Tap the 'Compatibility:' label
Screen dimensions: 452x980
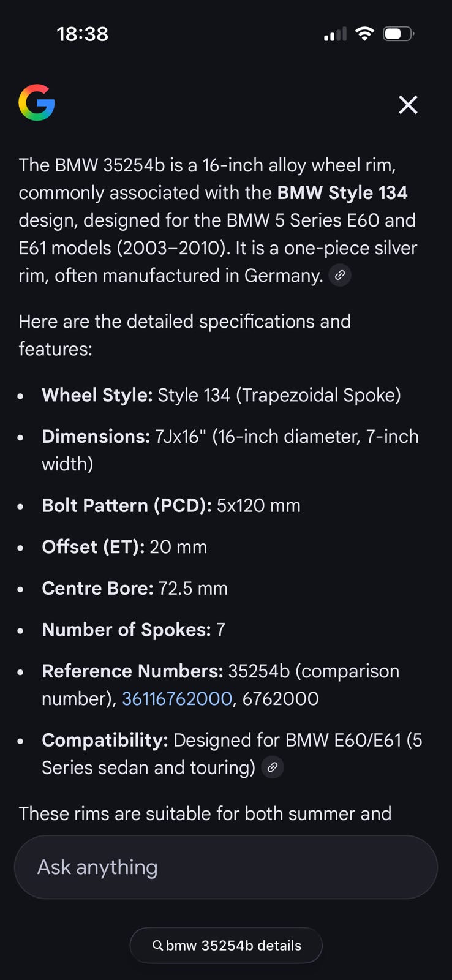tap(105, 741)
